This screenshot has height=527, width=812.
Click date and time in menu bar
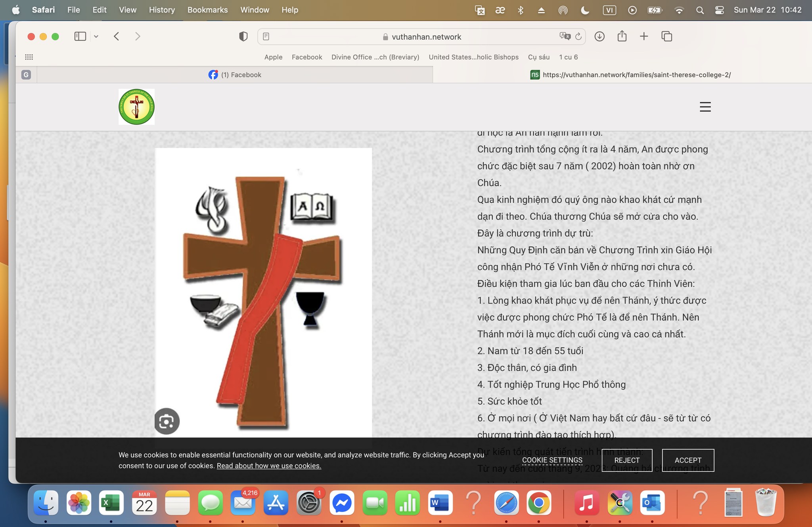click(768, 10)
